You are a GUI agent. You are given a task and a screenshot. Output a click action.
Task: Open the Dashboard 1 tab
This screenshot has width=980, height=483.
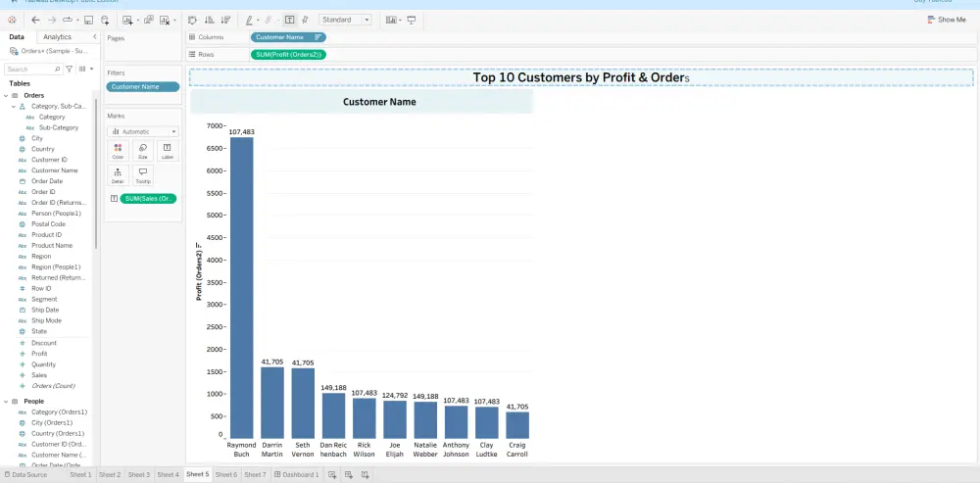point(297,475)
